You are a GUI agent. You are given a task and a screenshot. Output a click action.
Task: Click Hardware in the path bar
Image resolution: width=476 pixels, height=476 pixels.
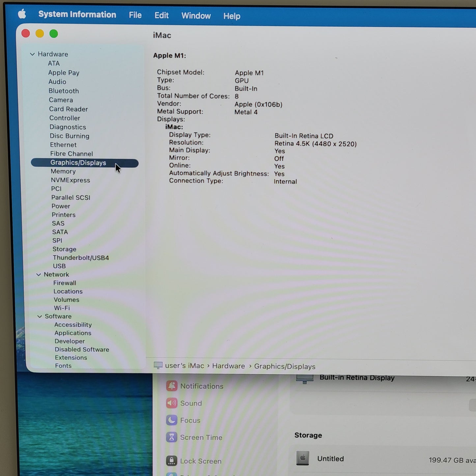229,366
